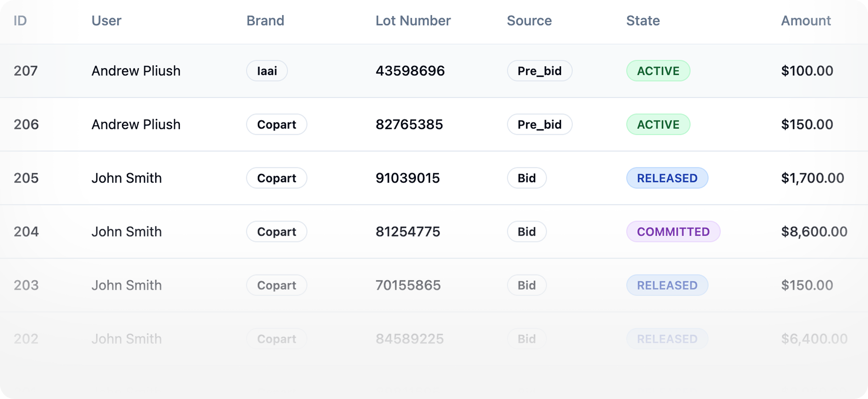Click the Bid pill on row 205
This screenshot has width=868, height=399.
click(x=527, y=178)
